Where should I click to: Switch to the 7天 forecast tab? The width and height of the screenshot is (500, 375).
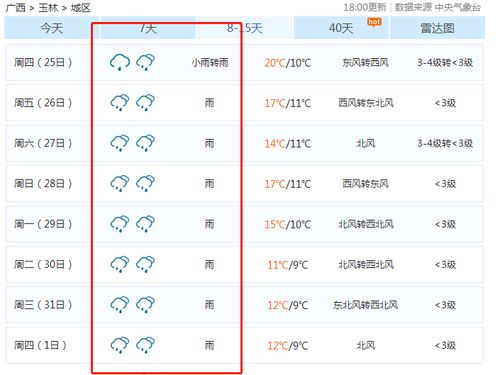pos(148,28)
